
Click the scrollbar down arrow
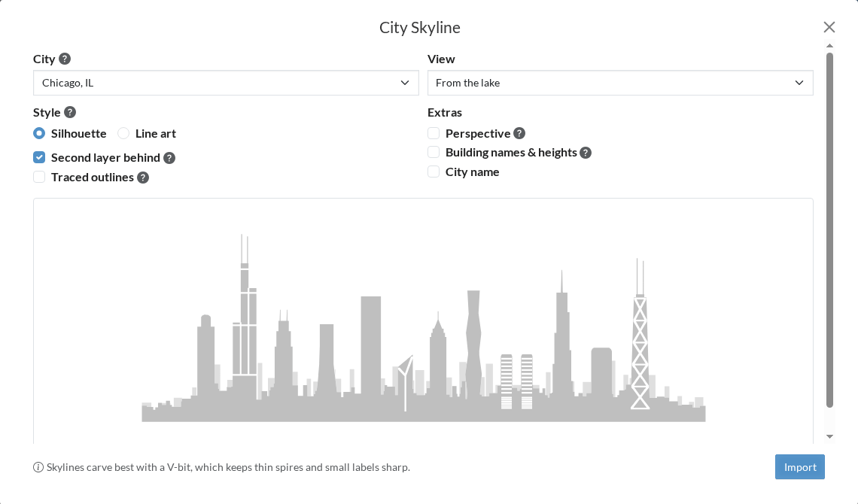coord(829,436)
